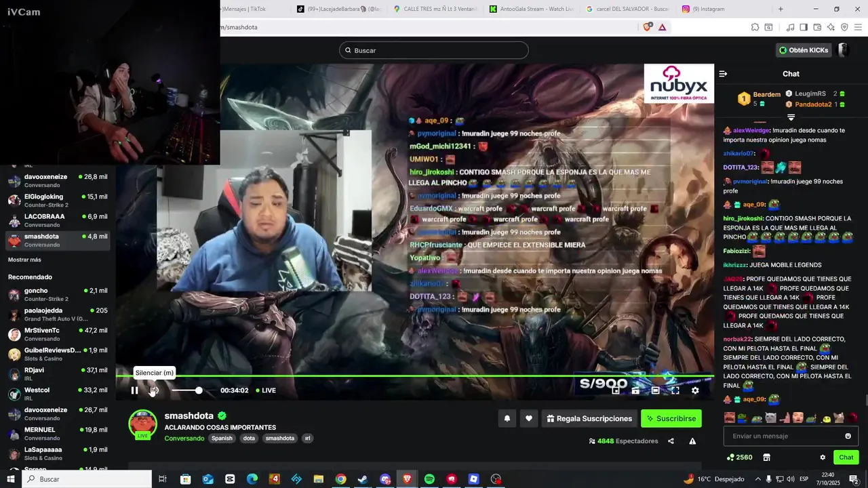Open ElGlogloking channel in sidebar
Screen dimensions: 868x488
[58, 201]
